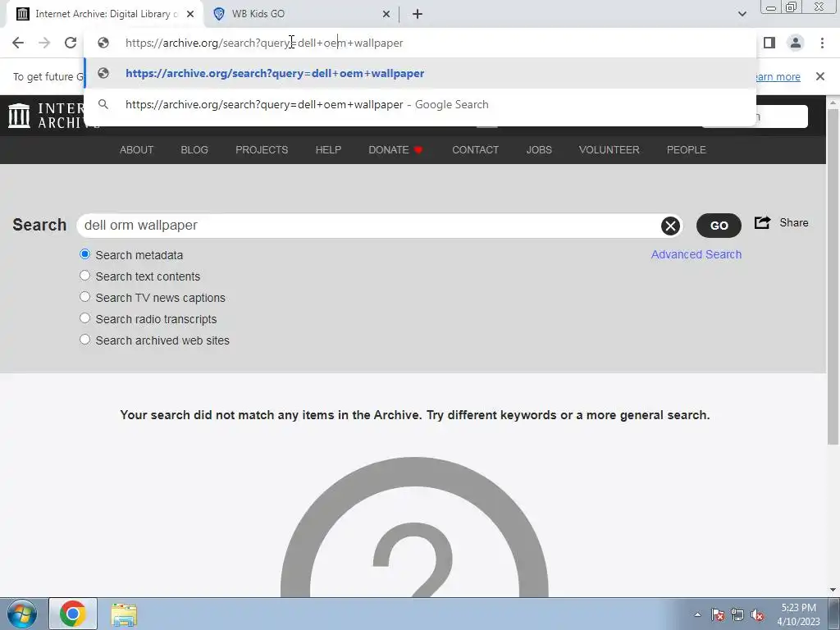Open the BLOG nav item
840x630 pixels.
194,150
